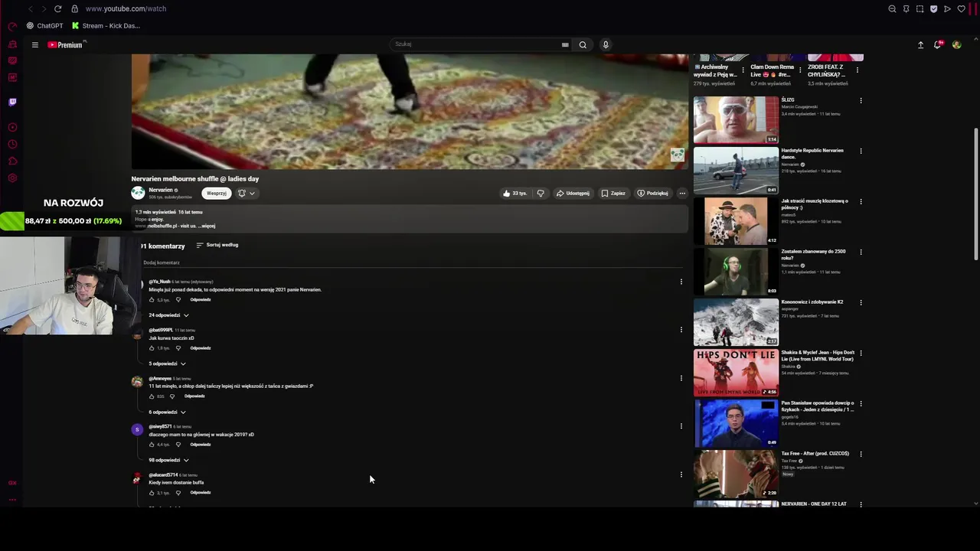Click the pin icon in address bar
The height and width of the screenshot is (551, 980).
click(x=906, y=8)
